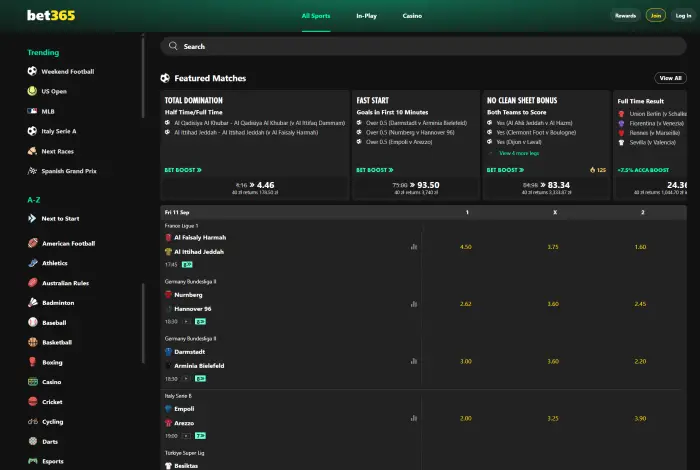The height and width of the screenshot is (470, 700).
Task: Select the Spanish Grand Prix flag icon
Action: 32,171
